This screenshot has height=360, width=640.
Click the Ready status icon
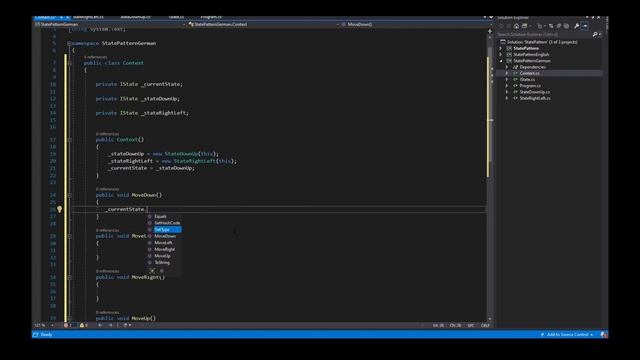pos(36,335)
